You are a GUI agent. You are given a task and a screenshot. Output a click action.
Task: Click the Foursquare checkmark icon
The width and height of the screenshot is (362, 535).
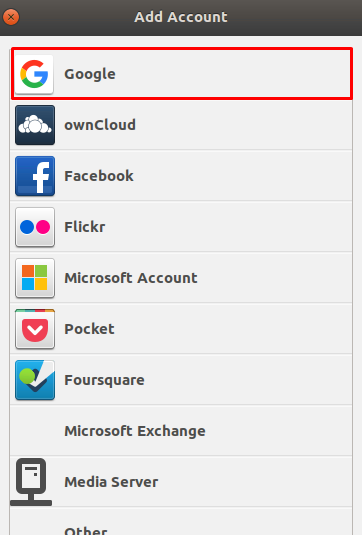coord(35,380)
